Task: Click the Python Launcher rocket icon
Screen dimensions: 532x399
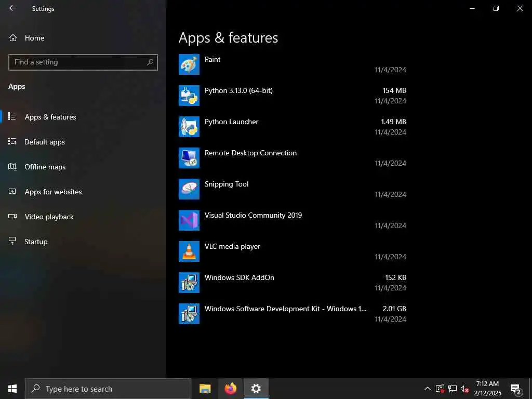Action: 189,127
